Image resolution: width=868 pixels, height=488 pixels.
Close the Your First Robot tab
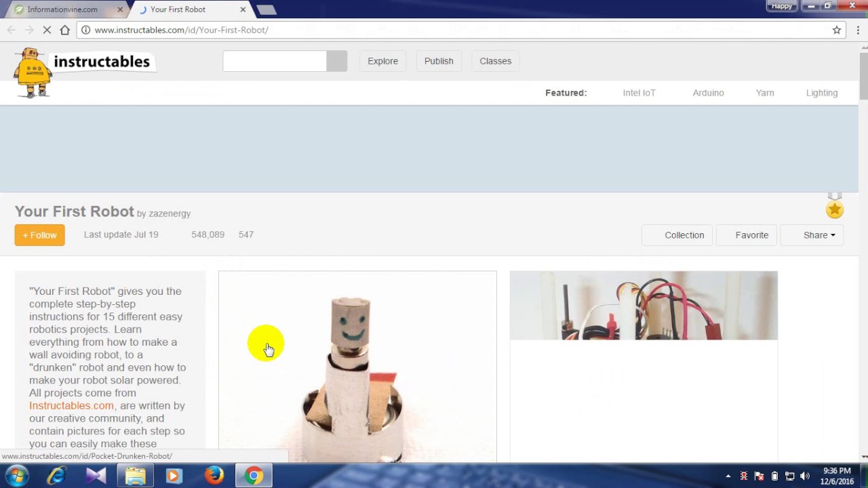[243, 9]
